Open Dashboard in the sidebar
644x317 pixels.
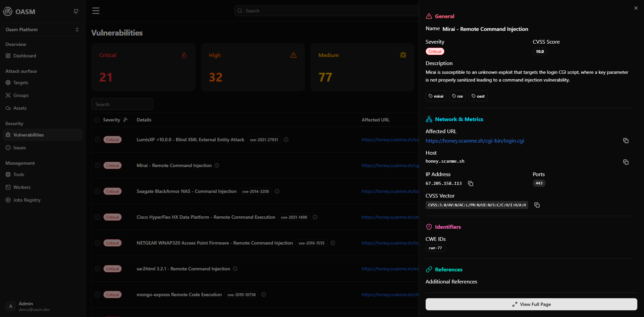(43, 56)
